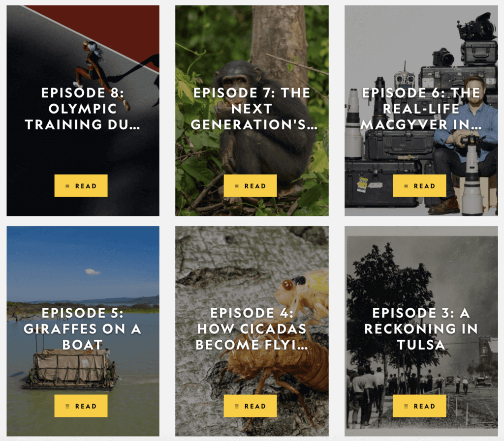This screenshot has height=441, width=504.
Task: Open Read for A Reckoning in Tulsa
Action: [x=419, y=406]
